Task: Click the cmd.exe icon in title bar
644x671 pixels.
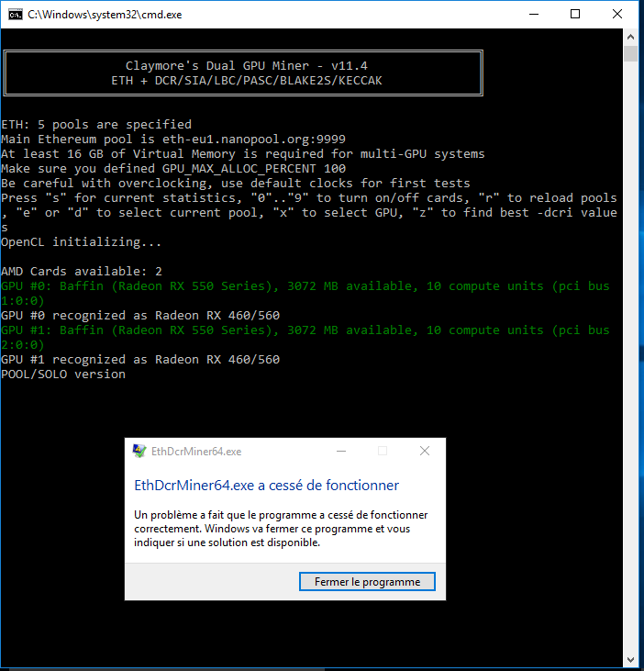Action: (16, 15)
